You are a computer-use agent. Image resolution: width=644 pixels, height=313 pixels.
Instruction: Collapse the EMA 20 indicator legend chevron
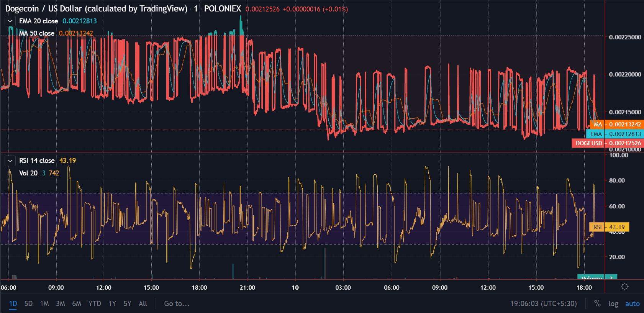[10, 21]
